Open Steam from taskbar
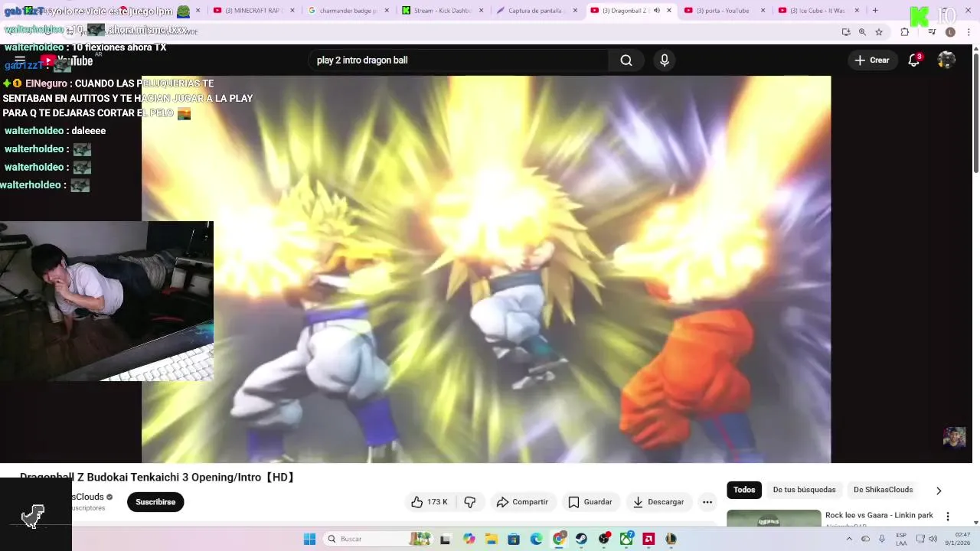Screen dimensions: 980x551 [581, 539]
